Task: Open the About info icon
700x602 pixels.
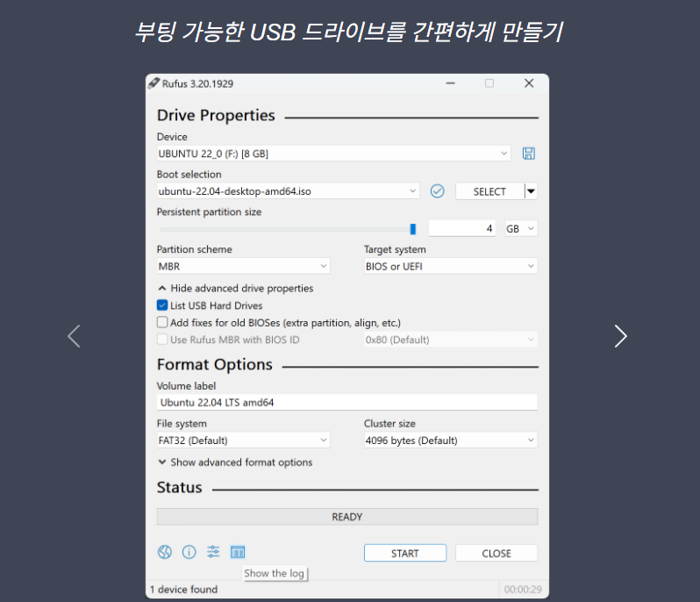Action: (189, 552)
